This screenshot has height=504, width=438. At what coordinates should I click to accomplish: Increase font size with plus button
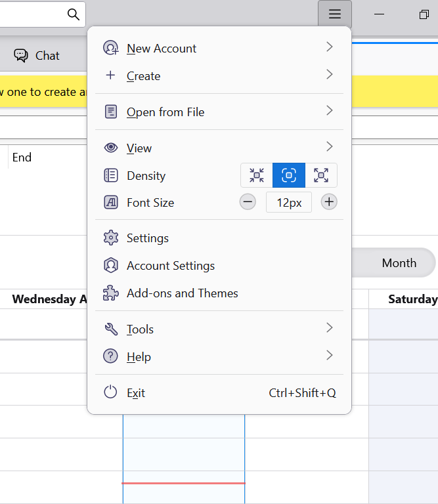(x=329, y=202)
